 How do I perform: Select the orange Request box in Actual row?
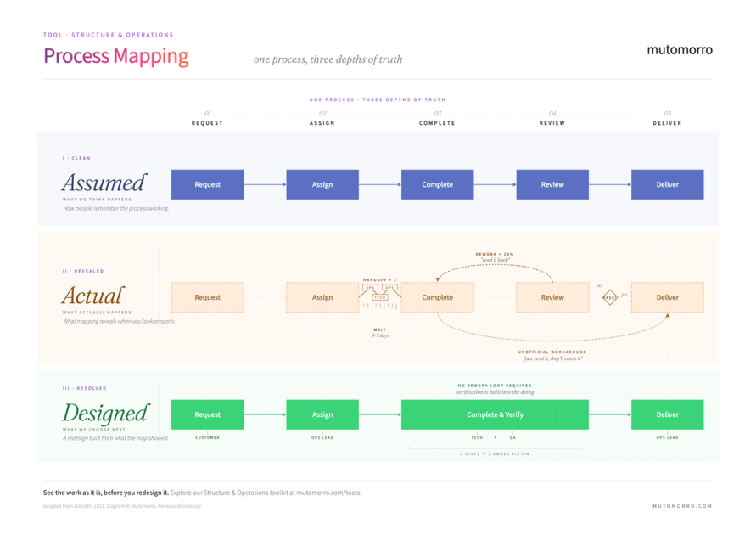click(x=207, y=297)
